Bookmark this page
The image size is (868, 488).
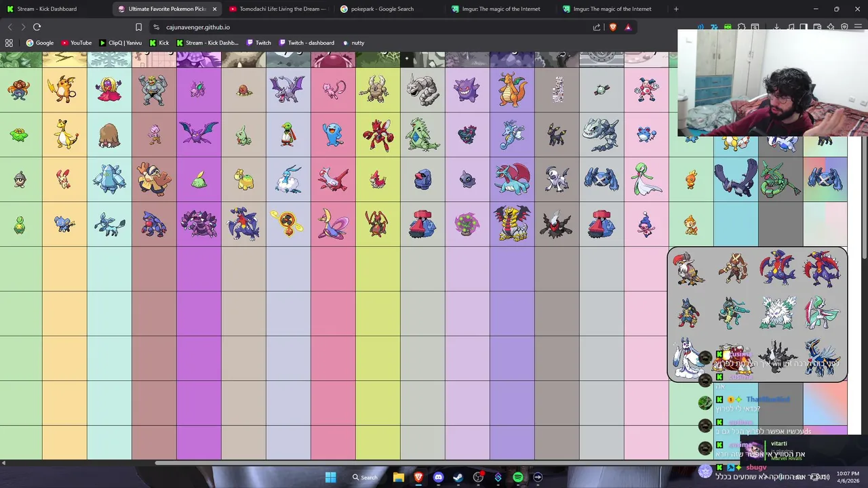[138, 27]
